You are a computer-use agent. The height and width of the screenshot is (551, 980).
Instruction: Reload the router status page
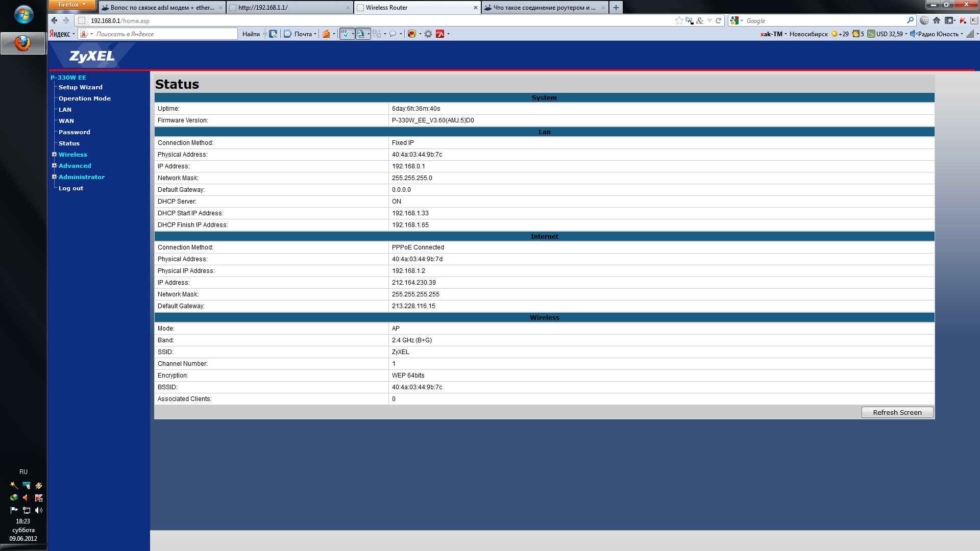718,21
